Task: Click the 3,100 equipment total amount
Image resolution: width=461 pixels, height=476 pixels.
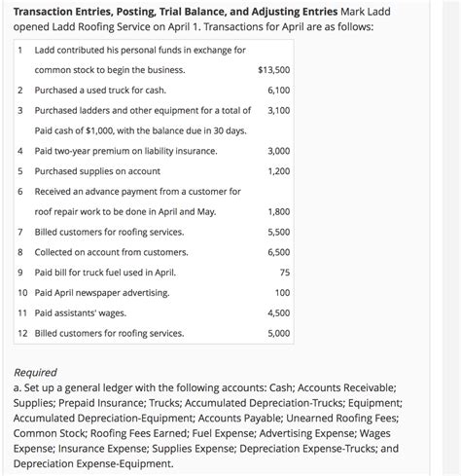Action: (x=279, y=111)
